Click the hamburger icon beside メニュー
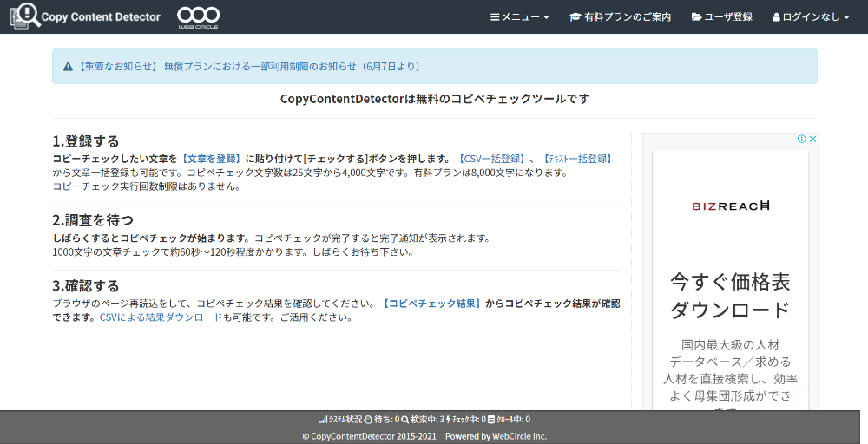The image size is (868, 444). coord(495,17)
